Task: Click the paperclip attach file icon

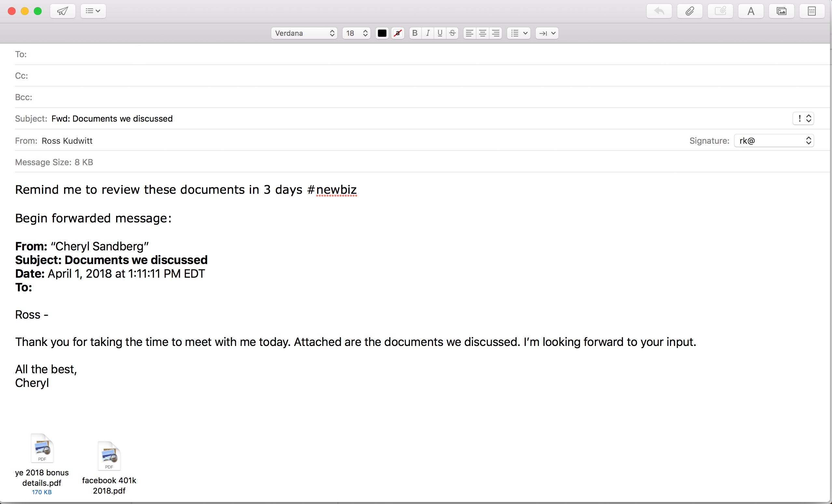Action: tap(690, 11)
